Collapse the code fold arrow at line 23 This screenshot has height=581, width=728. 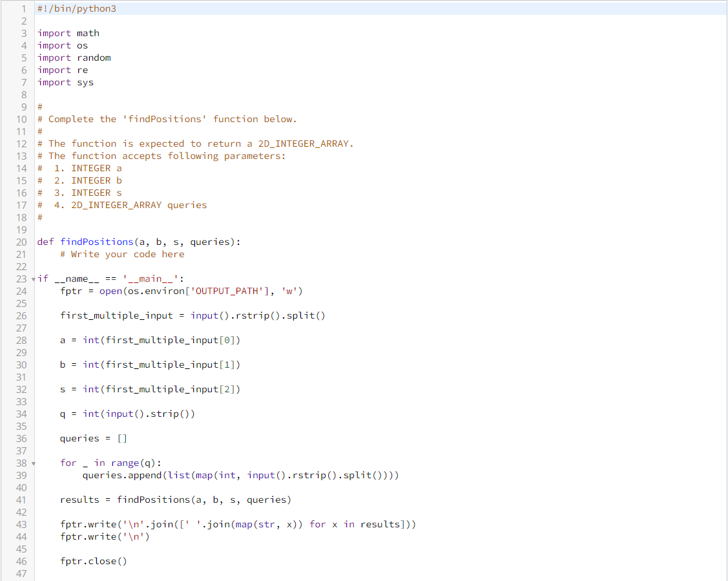pos(34,279)
